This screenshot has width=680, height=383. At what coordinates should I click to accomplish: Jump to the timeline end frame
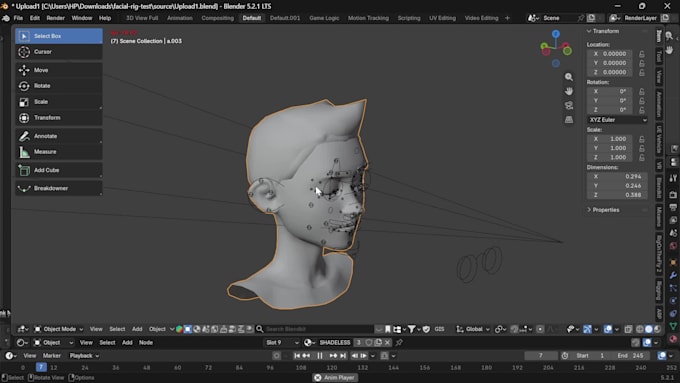(x=343, y=356)
